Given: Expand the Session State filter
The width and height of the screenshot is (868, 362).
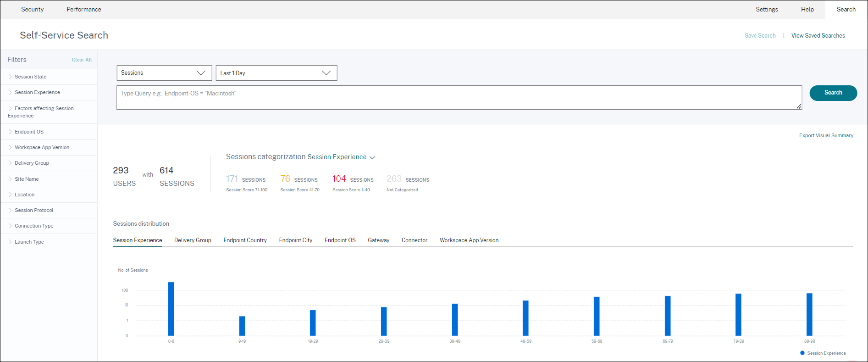Looking at the screenshot, I should pyautogui.click(x=30, y=77).
